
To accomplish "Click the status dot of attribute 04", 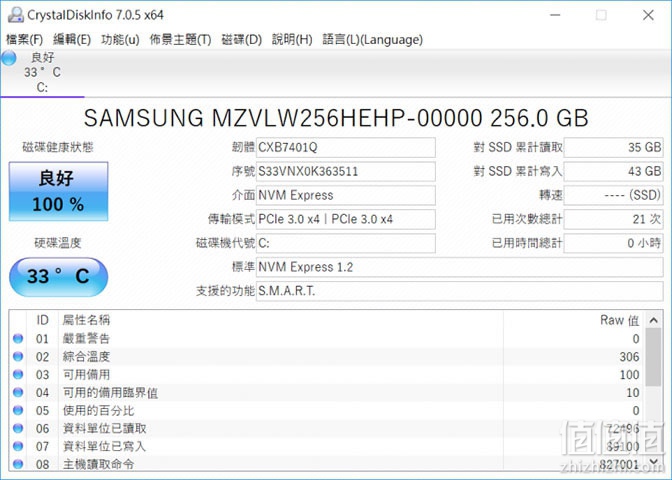I will pos(18,393).
